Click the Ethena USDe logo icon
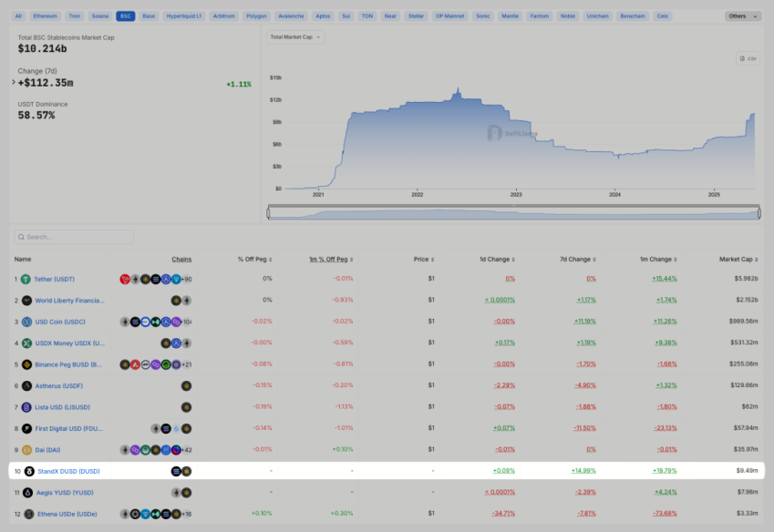Image resolution: width=774 pixels, height=532 pixels. (x=29, y=514)
